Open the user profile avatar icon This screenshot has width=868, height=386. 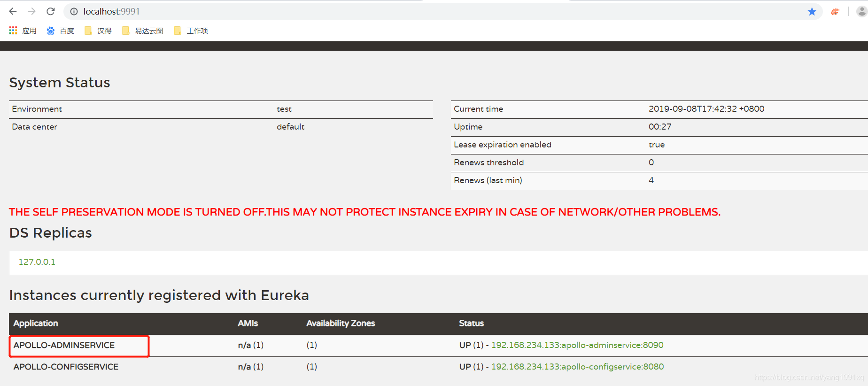tap(861, 11)
